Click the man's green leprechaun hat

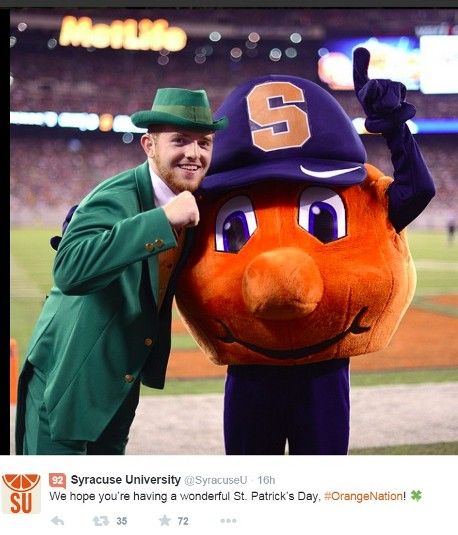pyautogui.click(x=179, y=110)
